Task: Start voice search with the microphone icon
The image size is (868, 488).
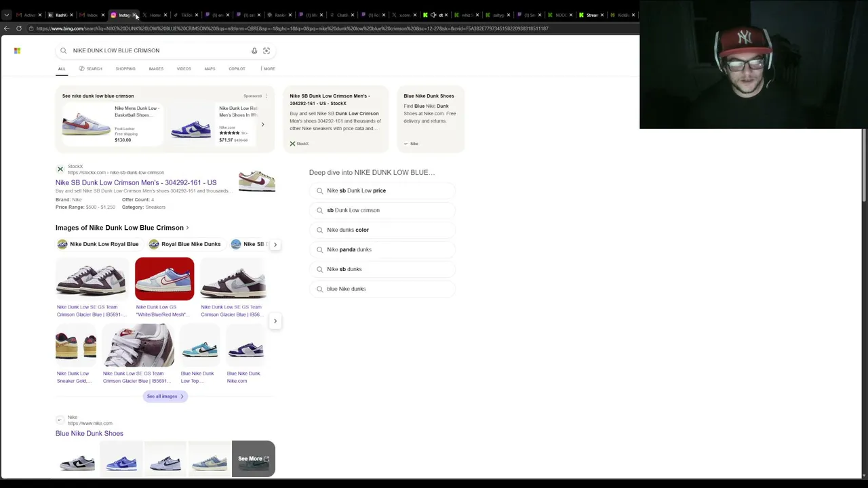Action: (254, 51)
